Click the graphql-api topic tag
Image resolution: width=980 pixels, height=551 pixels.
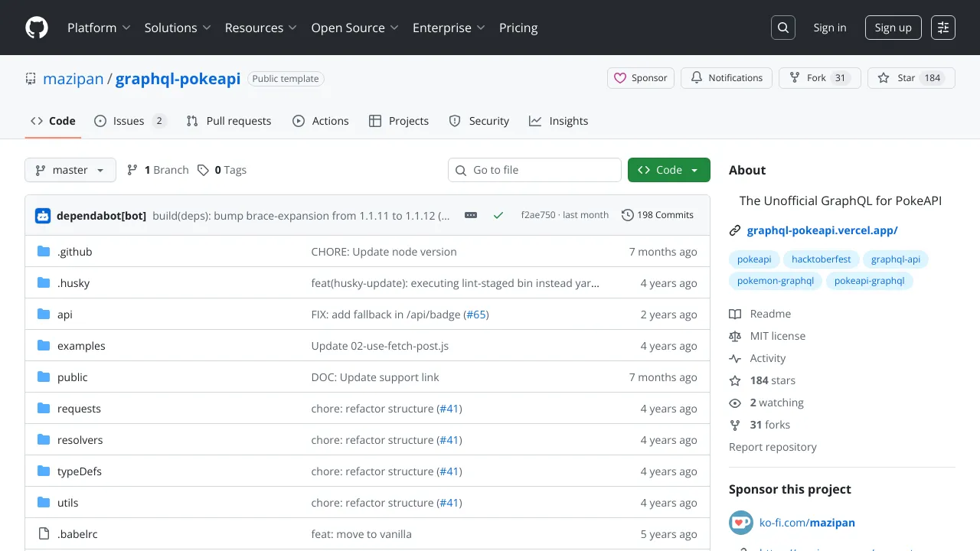[x=896, y=259]
